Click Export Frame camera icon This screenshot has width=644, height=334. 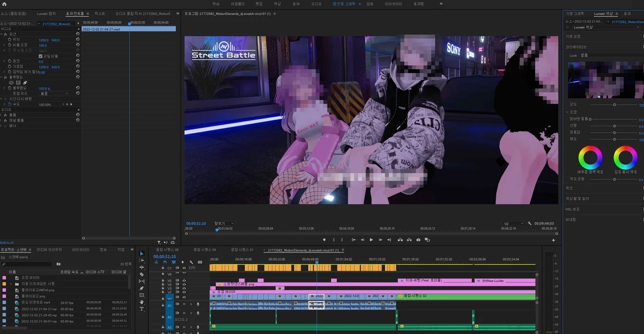coord(418,240)
